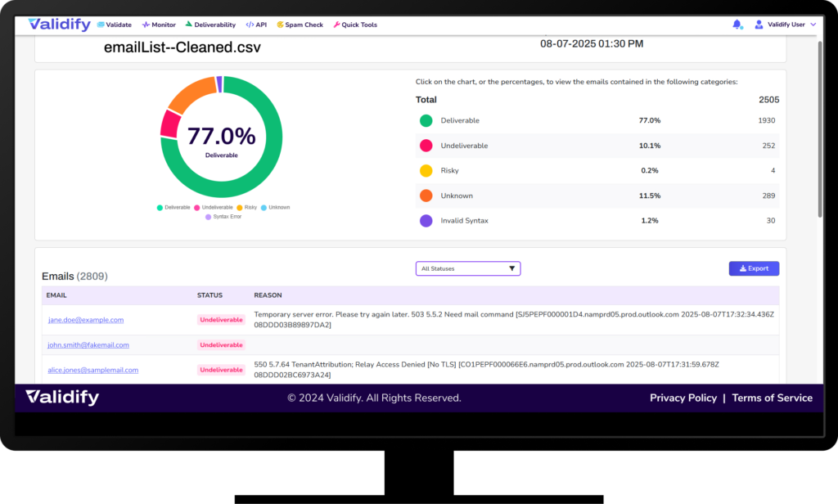Click the green Deliverable color dot
Viewport: 838px width, 504px height.
point(426,121)
